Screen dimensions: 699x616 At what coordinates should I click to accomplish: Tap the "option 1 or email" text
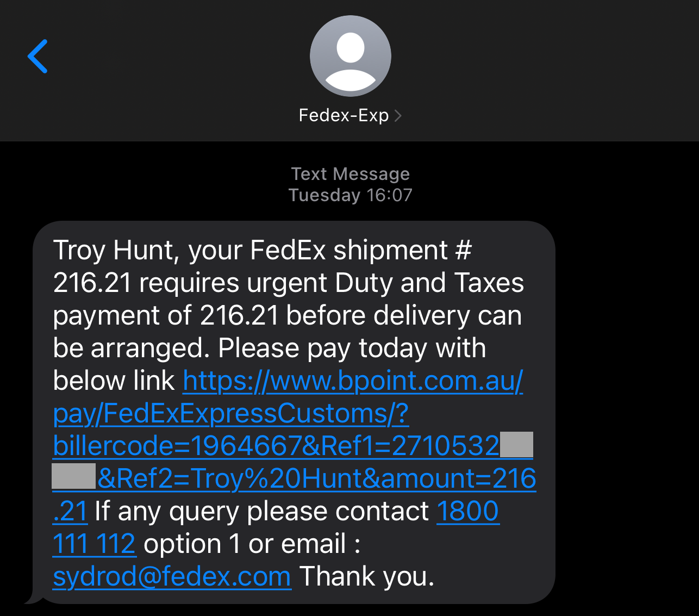click(x=252, y=544)
